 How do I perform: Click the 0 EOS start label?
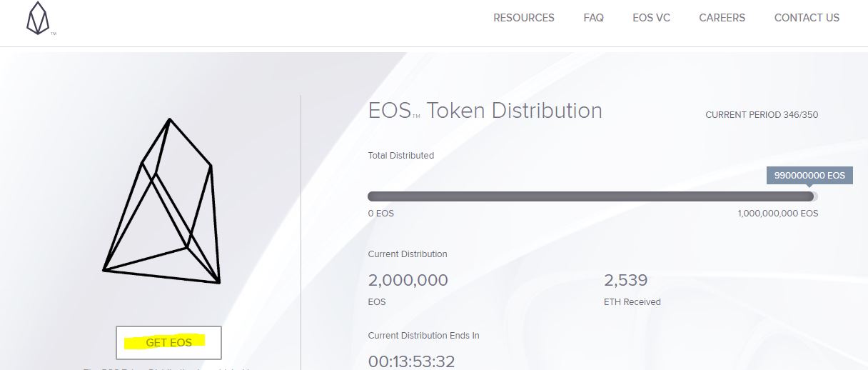380,214
